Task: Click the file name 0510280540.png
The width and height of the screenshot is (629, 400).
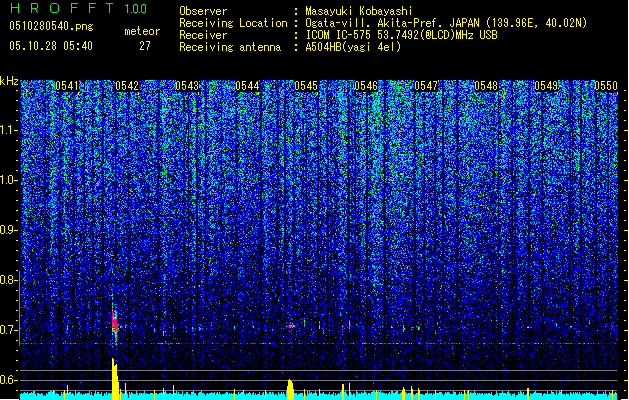Action: [x=51, y=26]
